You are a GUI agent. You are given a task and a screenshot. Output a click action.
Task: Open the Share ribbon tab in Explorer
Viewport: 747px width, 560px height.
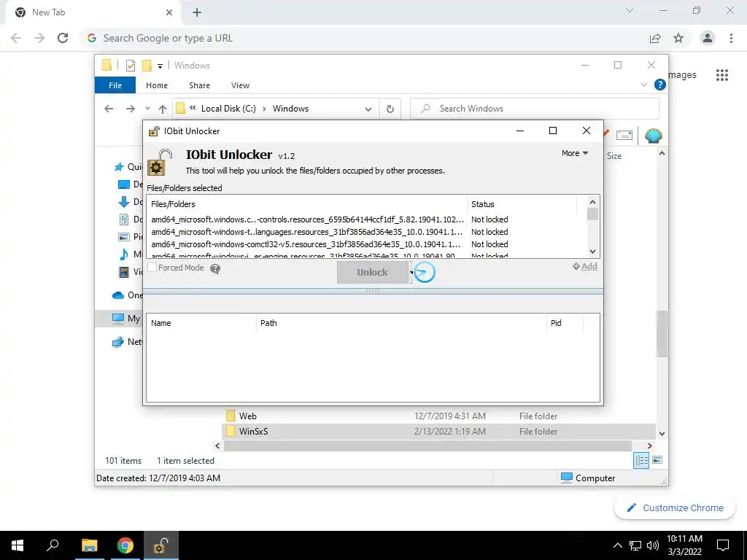199,85
